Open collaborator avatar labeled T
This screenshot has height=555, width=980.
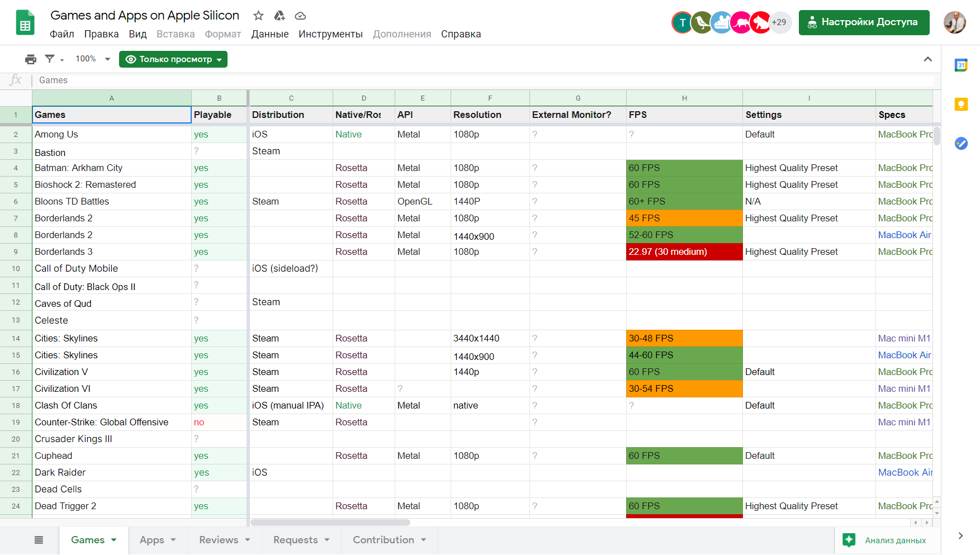pyautogui.click(x=682, y=22)
